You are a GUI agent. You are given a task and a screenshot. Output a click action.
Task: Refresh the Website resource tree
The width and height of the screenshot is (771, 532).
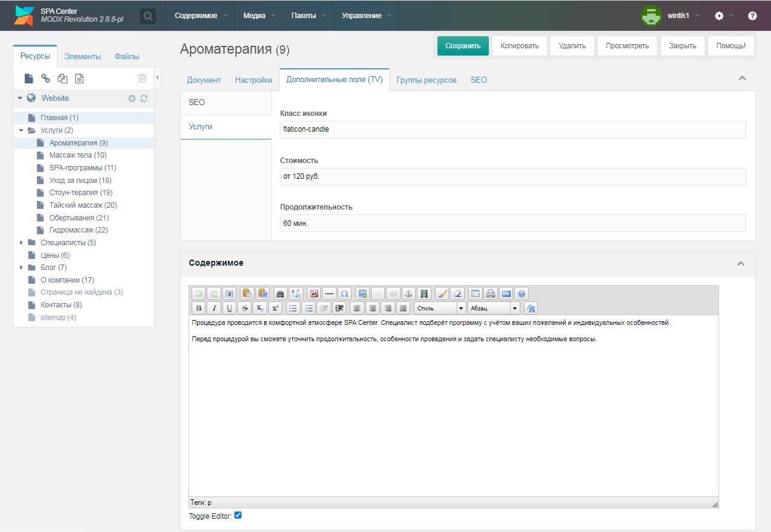pyautogui.click(x=144, y=98)
